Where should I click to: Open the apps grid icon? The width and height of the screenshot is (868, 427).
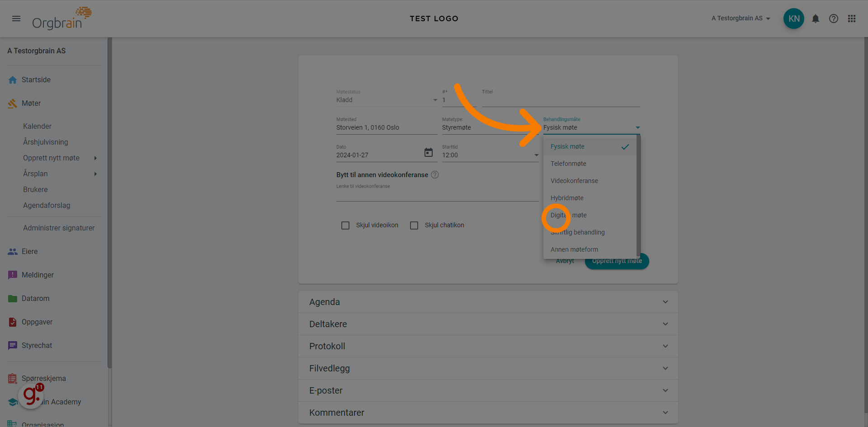pos(852,19)
